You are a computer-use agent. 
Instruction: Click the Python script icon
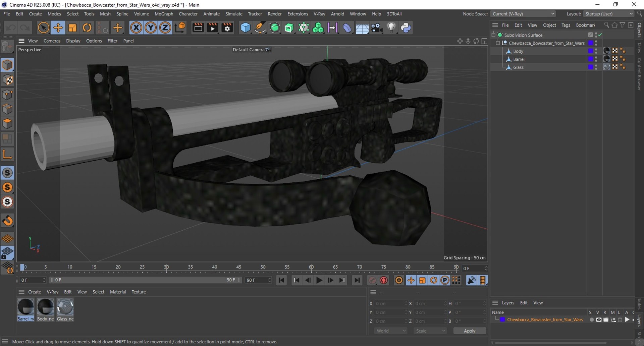pos(406,27)
